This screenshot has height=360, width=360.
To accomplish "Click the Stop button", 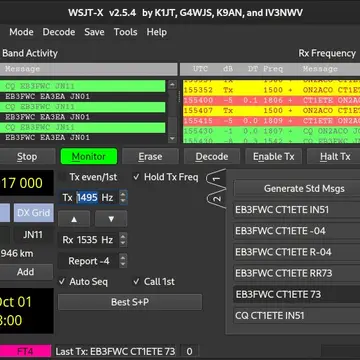I will tap(27, 157).
